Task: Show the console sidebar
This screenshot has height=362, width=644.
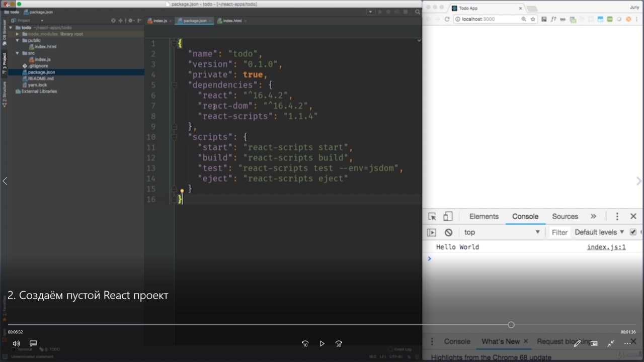Action: click(x=432, y=232)
